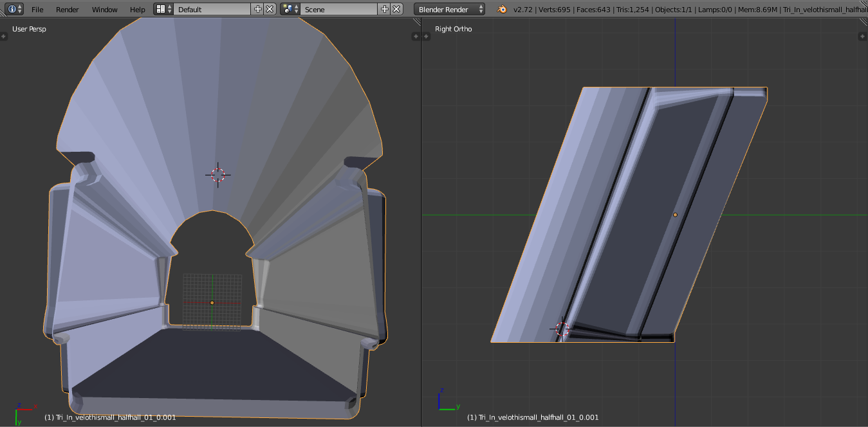Open the Blender Render engine dropdown
The width and height of the screenshot is (868, 427).
pyautogui.click(x=450, y=10)
